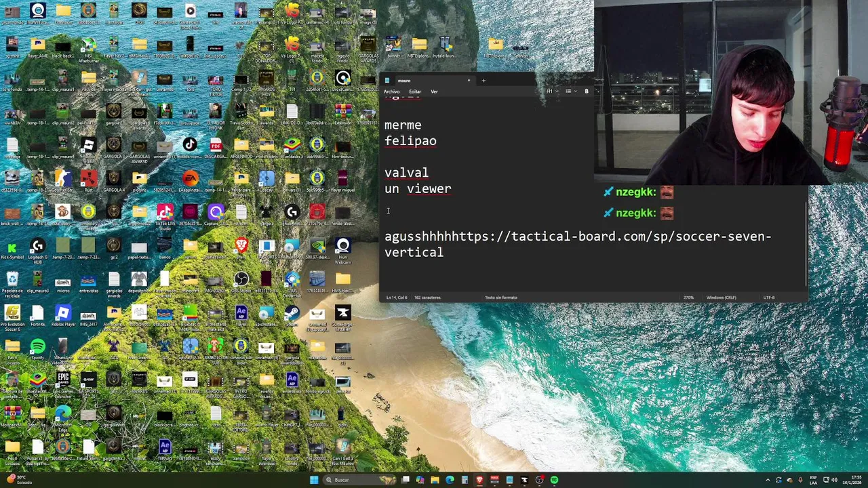Click '162 caracteres' in Notepad status bar
The image size is (868, 488).
tap(427, 298)
